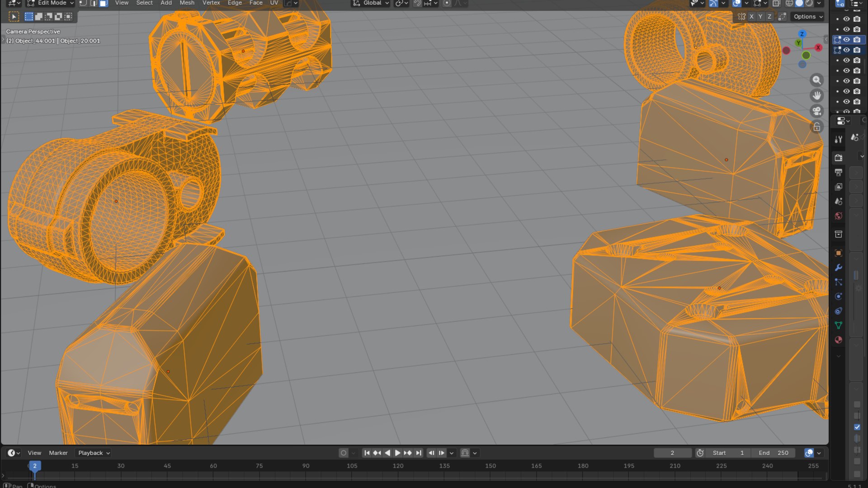868x488 pixels.
Task: Click the mesh symmetry butterfly icon
Action: click(x=741, y=17)
